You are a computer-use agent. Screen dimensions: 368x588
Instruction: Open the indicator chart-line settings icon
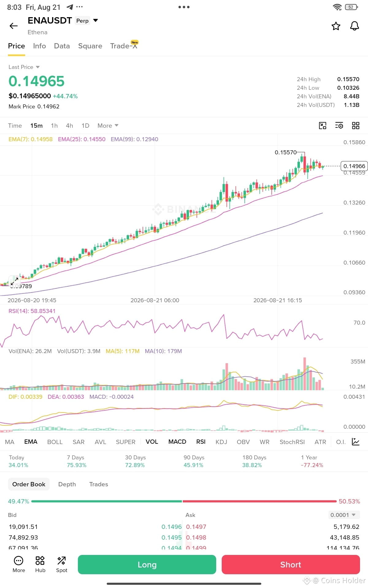tap(356, 442)
